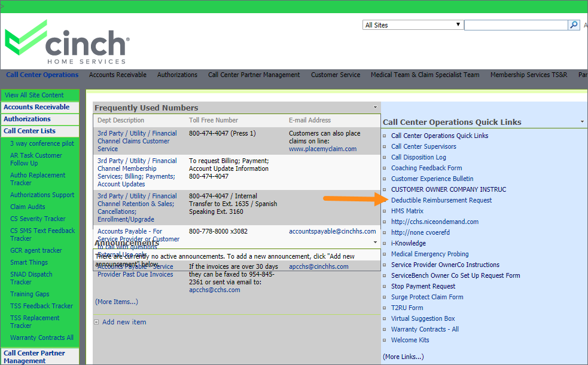Expand the Quick Links web part menu arrow
588x365 pixels.
coord(582,122)
